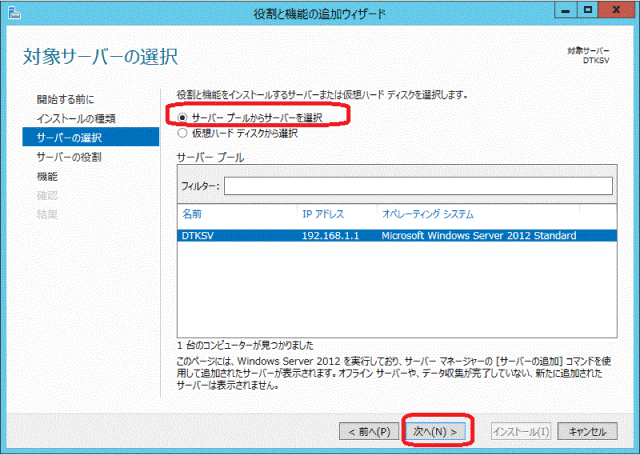
Task: Go to 機能 wizard step
Action: [x=47, y=176]
